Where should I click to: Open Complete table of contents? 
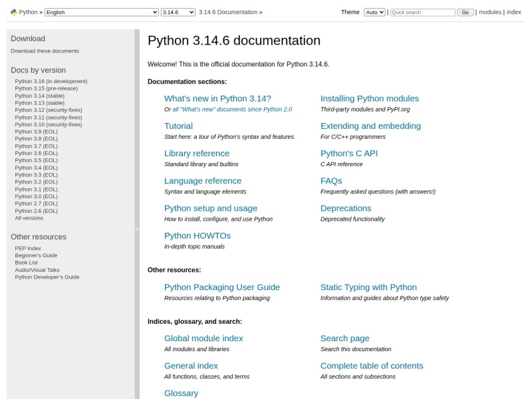coord(372,366)
